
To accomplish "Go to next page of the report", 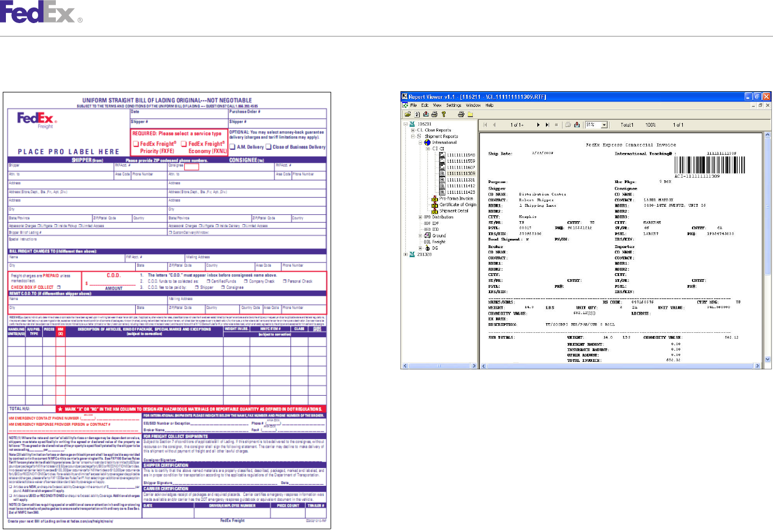I will tap(538, 125).
